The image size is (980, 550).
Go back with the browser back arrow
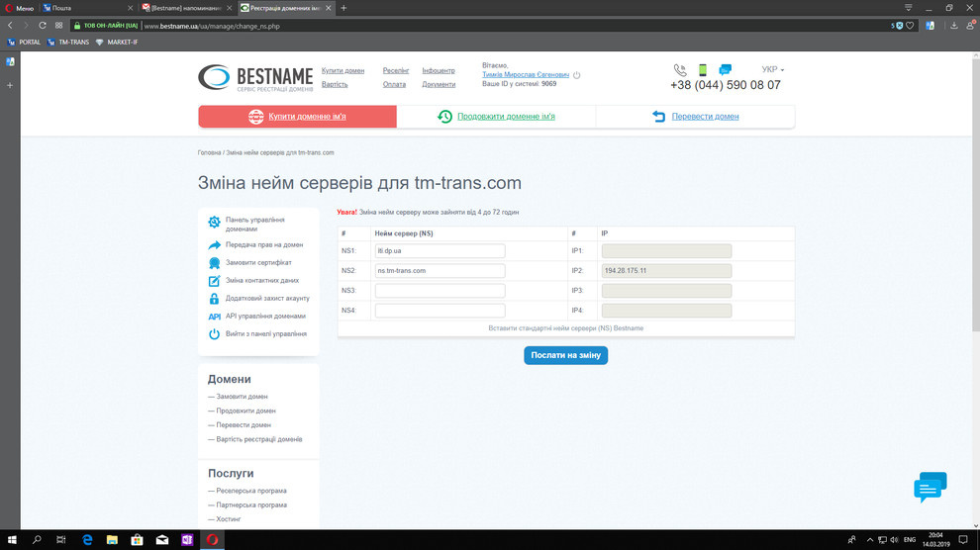(x=10, y=26)
